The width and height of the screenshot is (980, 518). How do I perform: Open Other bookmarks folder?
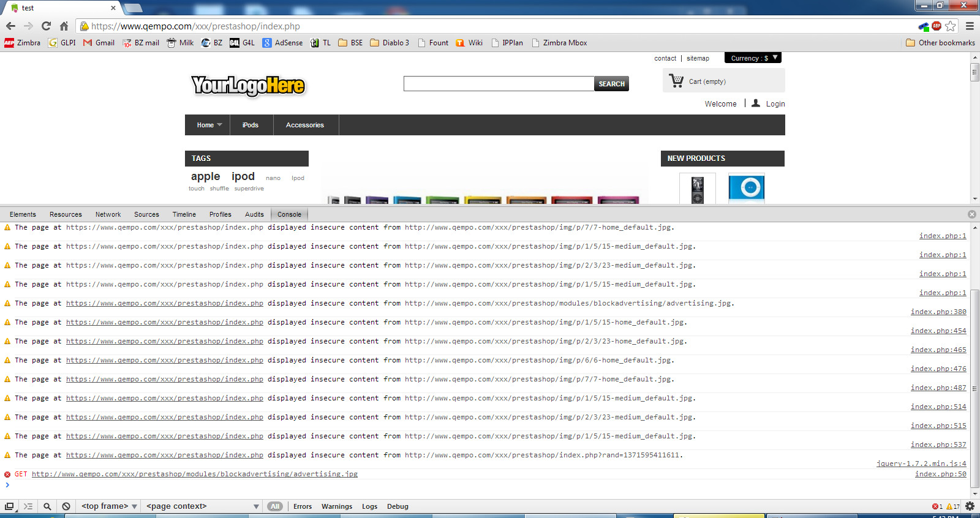tap(940, 43)
